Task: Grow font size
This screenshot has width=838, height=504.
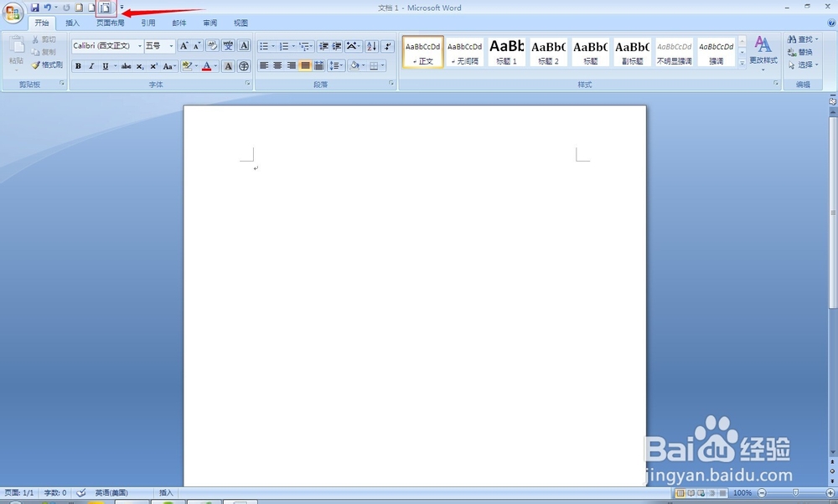Action: coord(184,46)
